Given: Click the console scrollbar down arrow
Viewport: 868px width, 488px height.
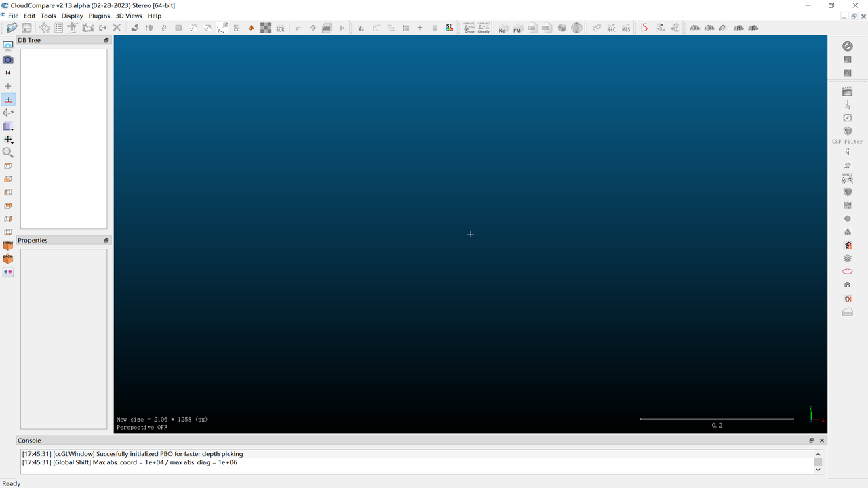Looking at the screenshot, I should click(x=818, y=470).
